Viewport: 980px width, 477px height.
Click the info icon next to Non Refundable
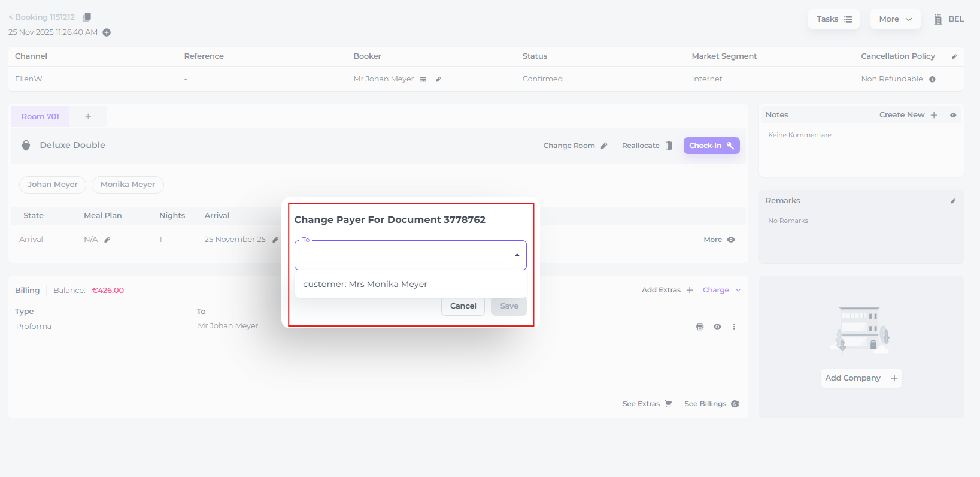click(932, 79)
